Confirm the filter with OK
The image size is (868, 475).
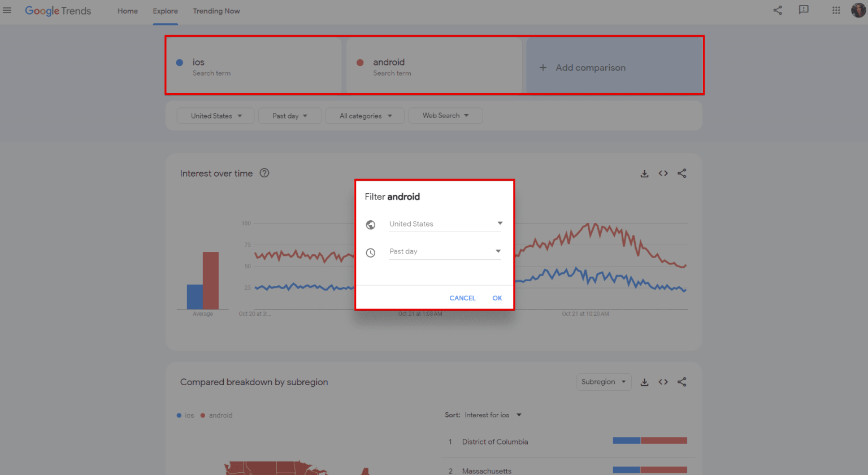point(497,298)
